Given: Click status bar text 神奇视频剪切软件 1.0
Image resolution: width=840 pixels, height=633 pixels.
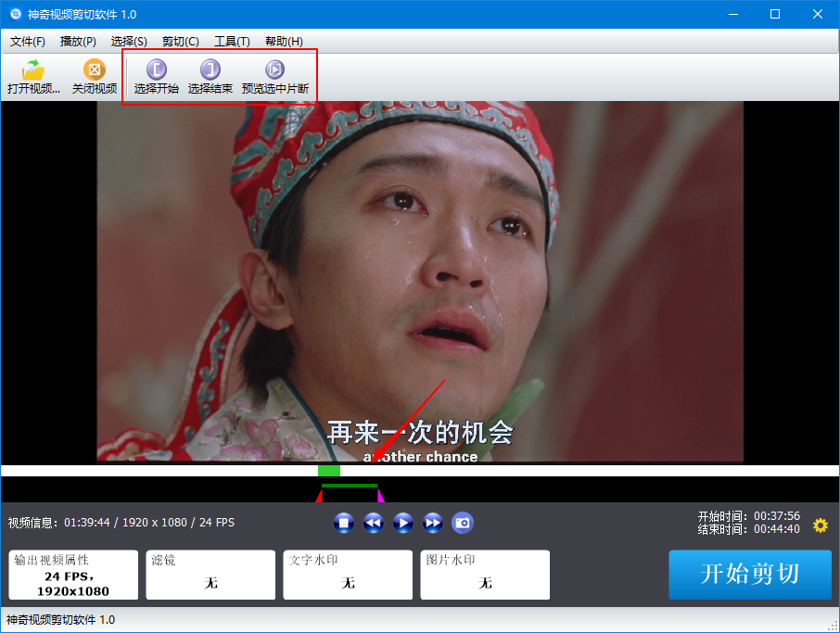Looking at the screenshot, I should click(x=60, y=620).
